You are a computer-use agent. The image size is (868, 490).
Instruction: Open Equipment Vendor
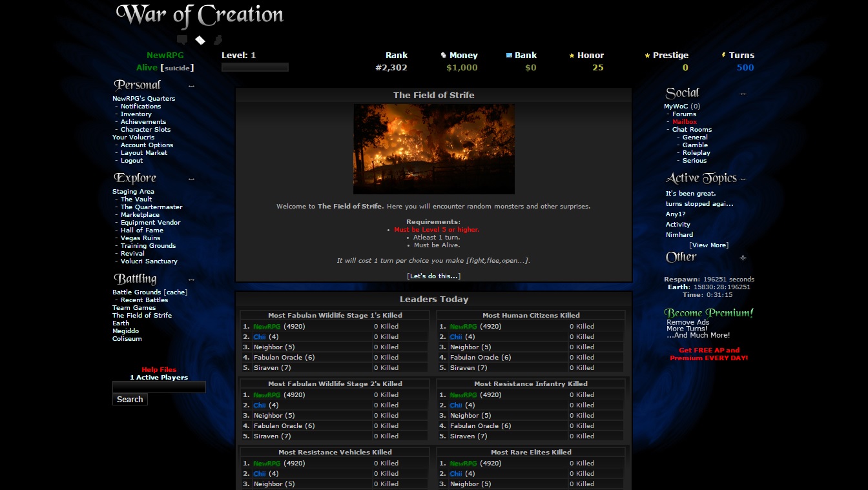tap(150, 223)
